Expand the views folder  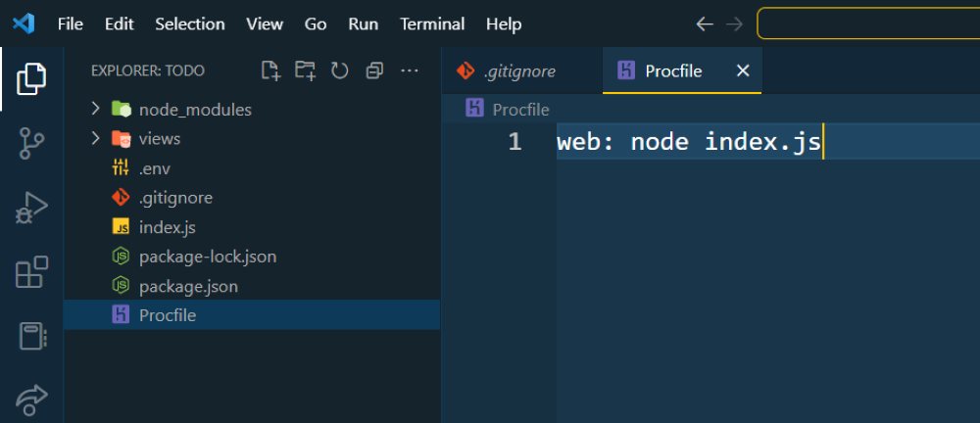[x=160, y=139]
